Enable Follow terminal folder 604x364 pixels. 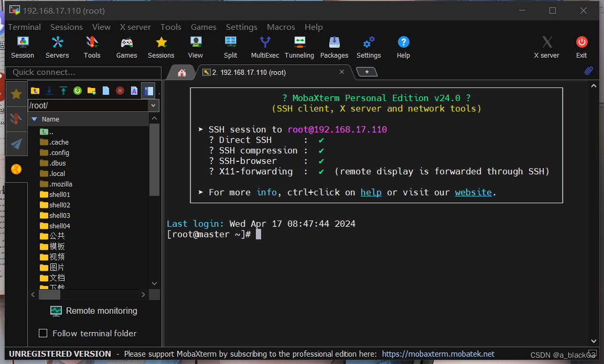tap(44, 333)
